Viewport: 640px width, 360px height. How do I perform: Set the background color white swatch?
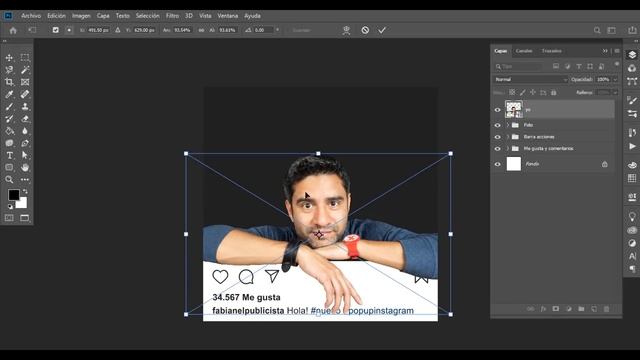22,203
